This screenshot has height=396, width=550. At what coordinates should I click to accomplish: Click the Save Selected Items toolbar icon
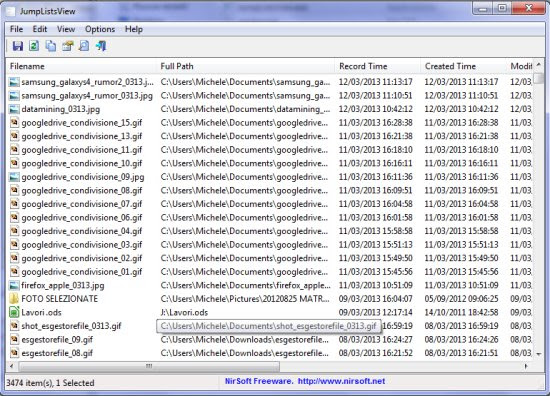pos(18,46)
